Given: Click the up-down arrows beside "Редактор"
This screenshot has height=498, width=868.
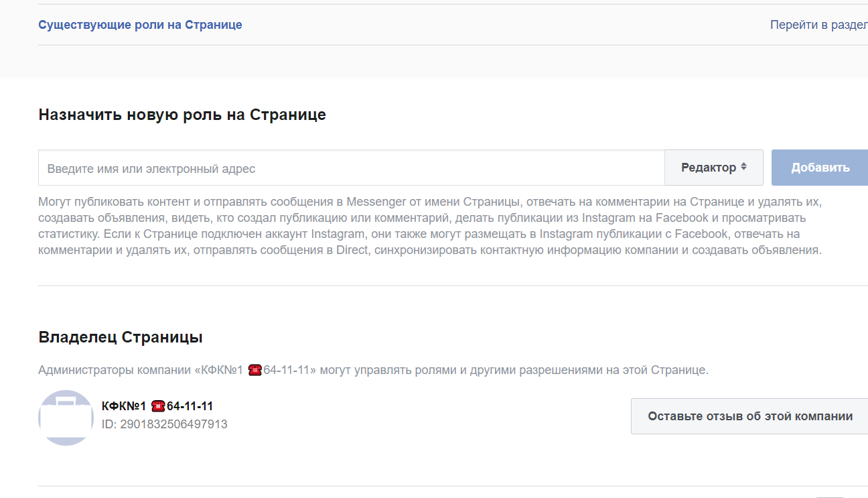Looking at the screenshot, I should point(743,167).
